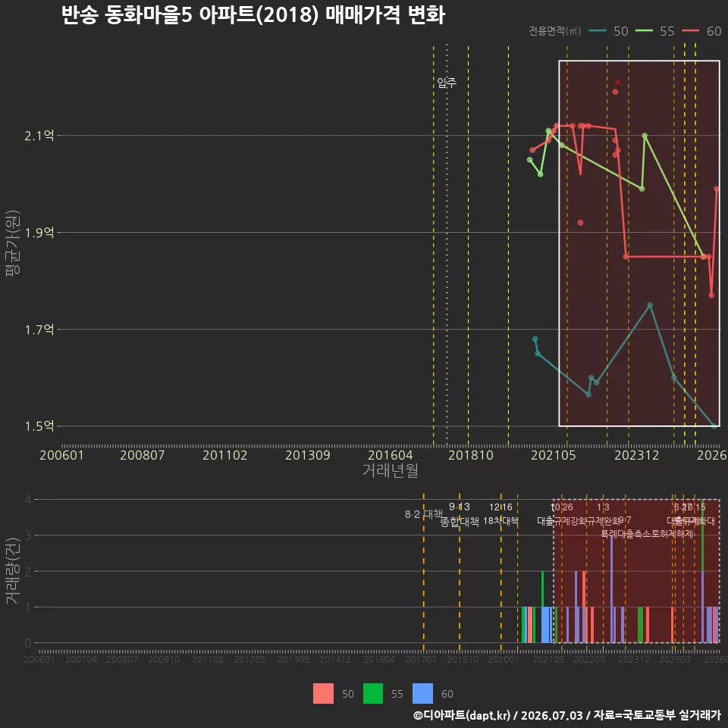Select the teal line swatch for area 50 in top legend
Viewport: 728px width, 728px height.
click(598, 31)
